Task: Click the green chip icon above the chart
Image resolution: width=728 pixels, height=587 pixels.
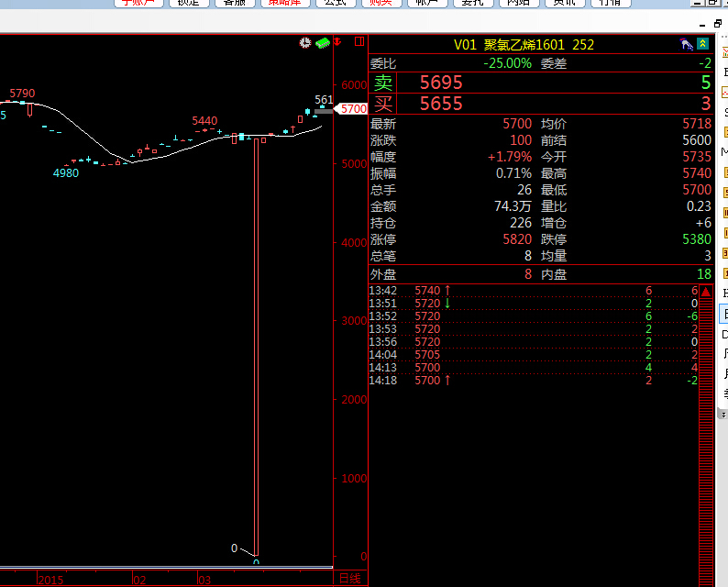Action: [x=322, y=42]
